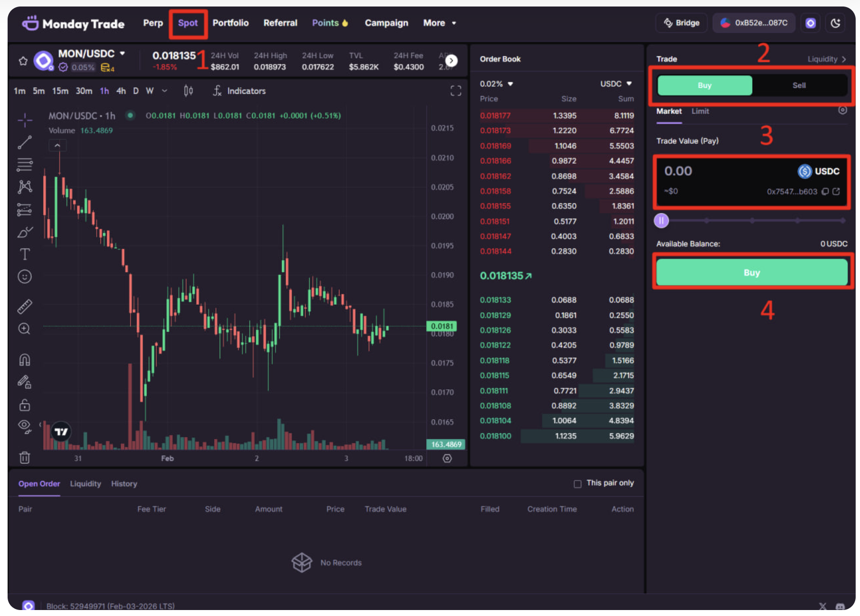The image size is (860, 616).
Task: Lock all drawing tools
Action: tap(25, 405)
